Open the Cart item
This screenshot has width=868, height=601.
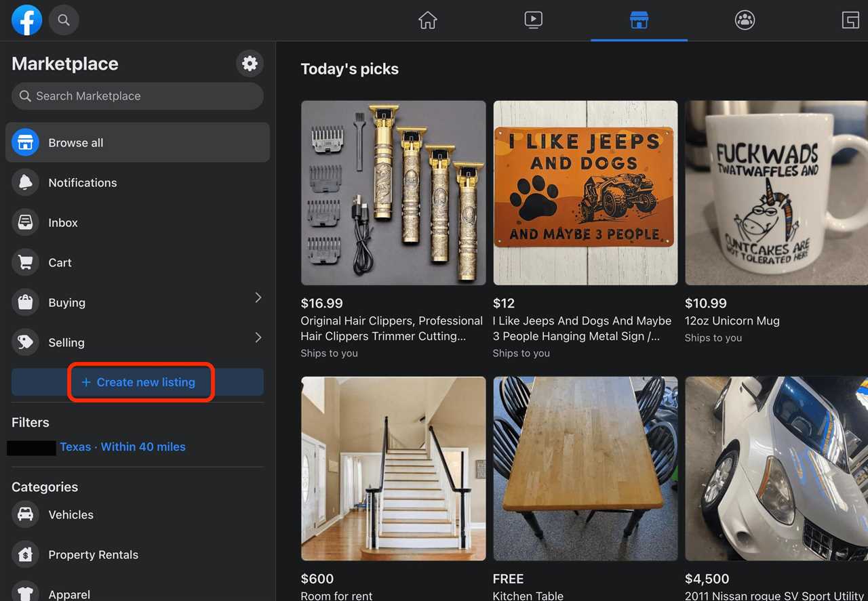(60, 263)
